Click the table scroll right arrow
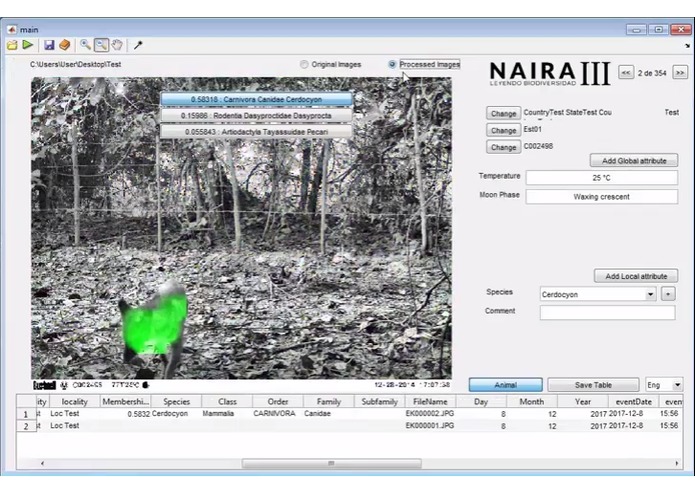Viewport: 695px width, 494px height. click(x=676, y=463)
